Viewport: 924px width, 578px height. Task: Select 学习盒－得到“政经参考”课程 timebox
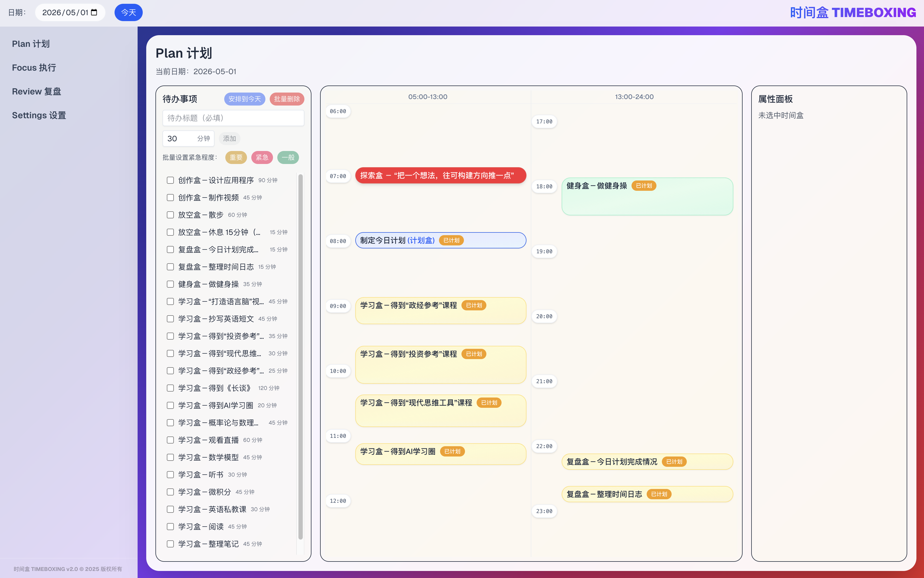click(x=441, y=311)
